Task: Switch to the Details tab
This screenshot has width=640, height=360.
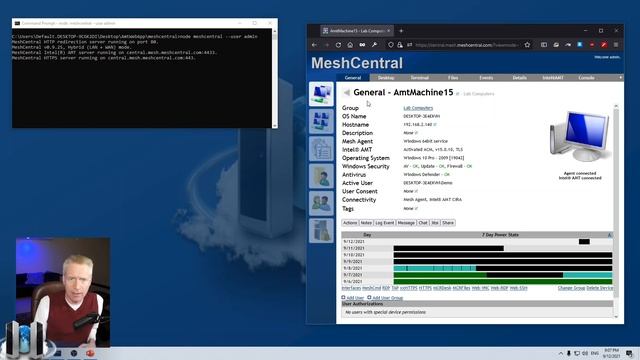Action: pos(520,78)
